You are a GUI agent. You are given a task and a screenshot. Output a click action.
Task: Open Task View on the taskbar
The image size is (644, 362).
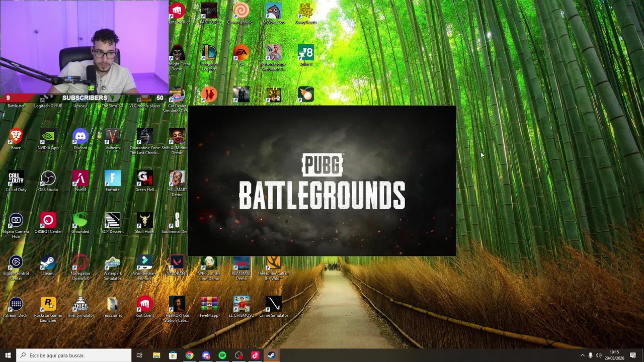click(139, 355)
